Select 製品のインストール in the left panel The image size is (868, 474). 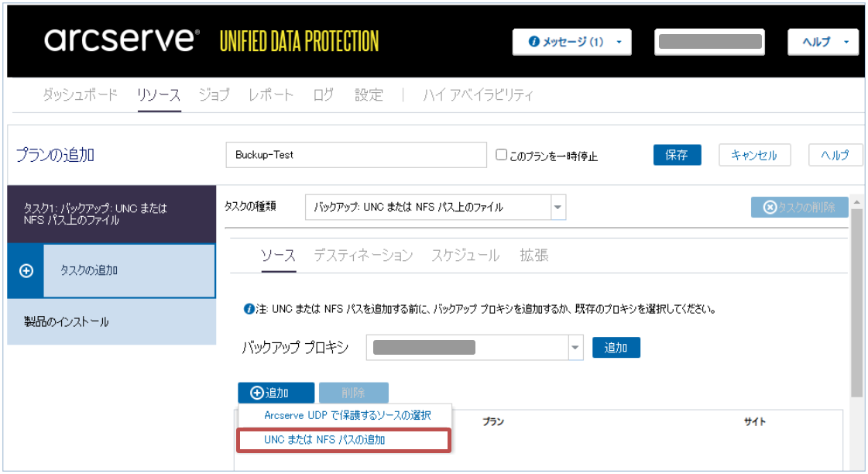[x=112, y=321]
